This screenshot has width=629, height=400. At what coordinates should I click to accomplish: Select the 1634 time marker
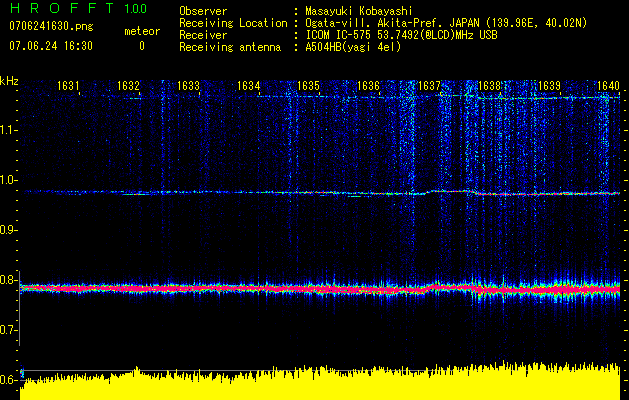(249, 87)
